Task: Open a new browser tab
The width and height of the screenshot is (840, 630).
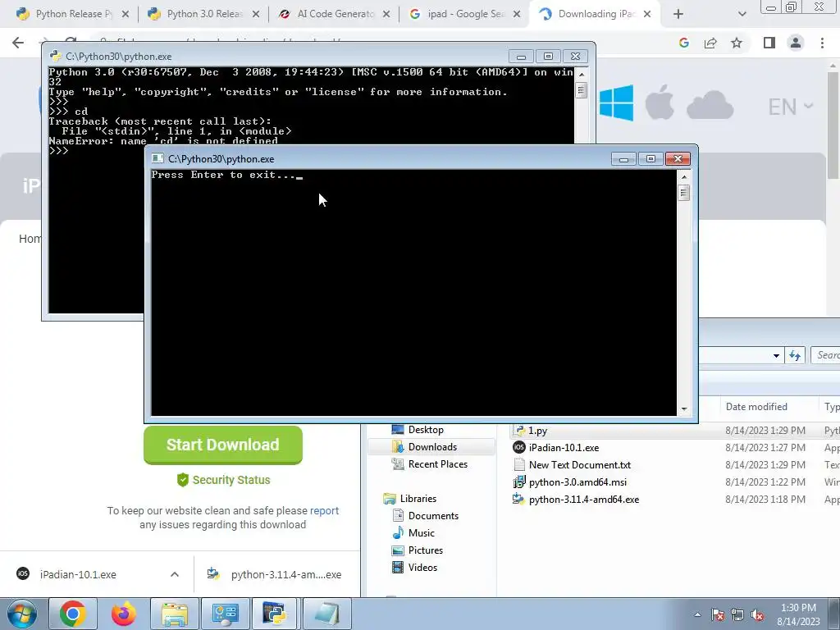Action: click(678, 15)
